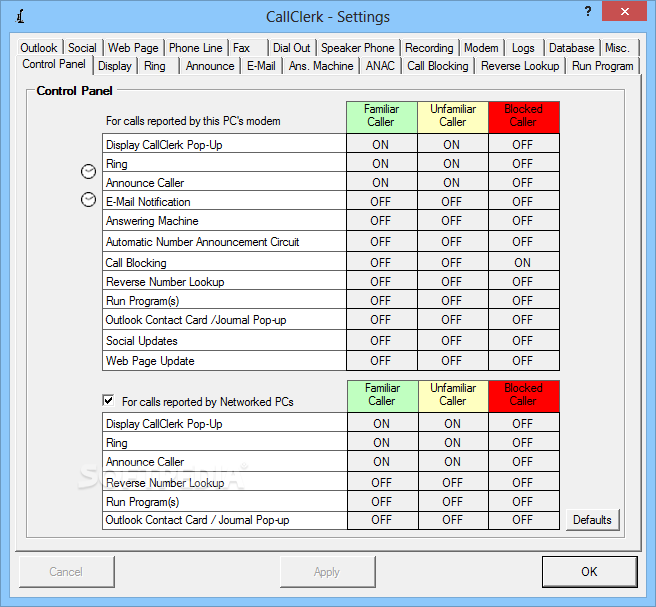Screen dimensions: 656x607
Task: Click the Defaults button
Action: (x=592, y=520)
